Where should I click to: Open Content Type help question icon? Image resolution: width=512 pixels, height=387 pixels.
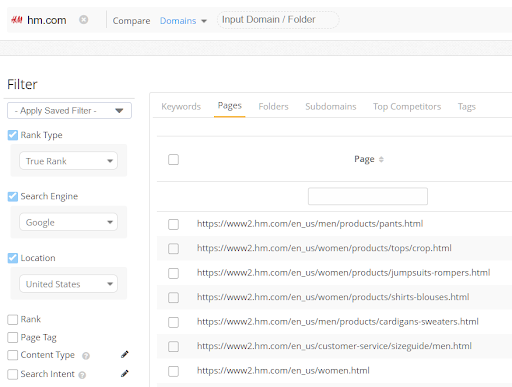click(x=86, y=356)
